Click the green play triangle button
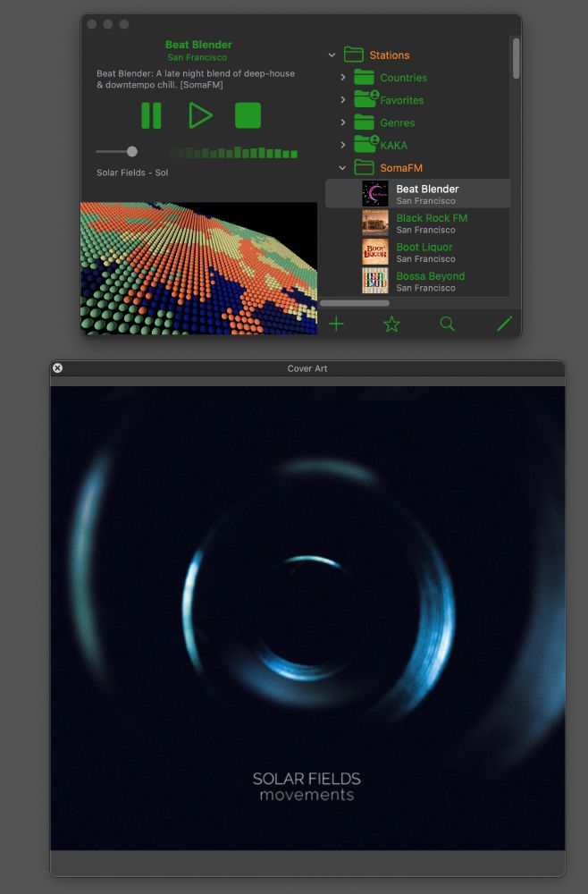Screen dimensions: 588x894 (200, 115)
